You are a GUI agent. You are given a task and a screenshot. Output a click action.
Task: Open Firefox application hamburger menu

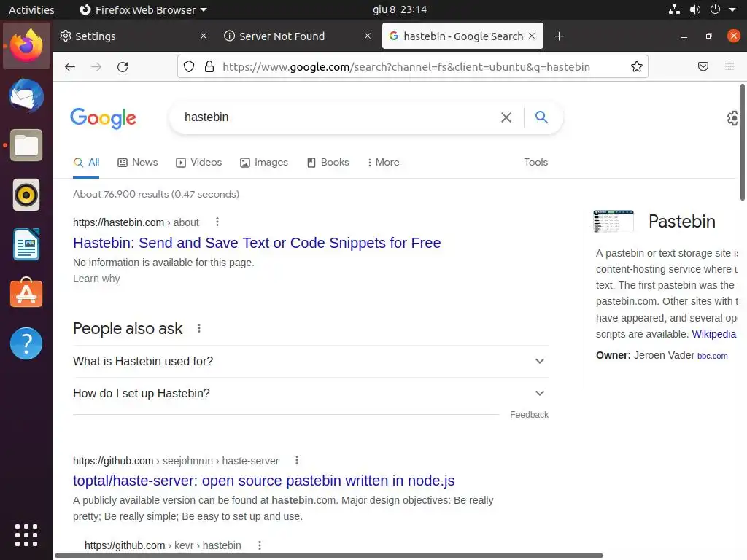(x=729, y=66)
